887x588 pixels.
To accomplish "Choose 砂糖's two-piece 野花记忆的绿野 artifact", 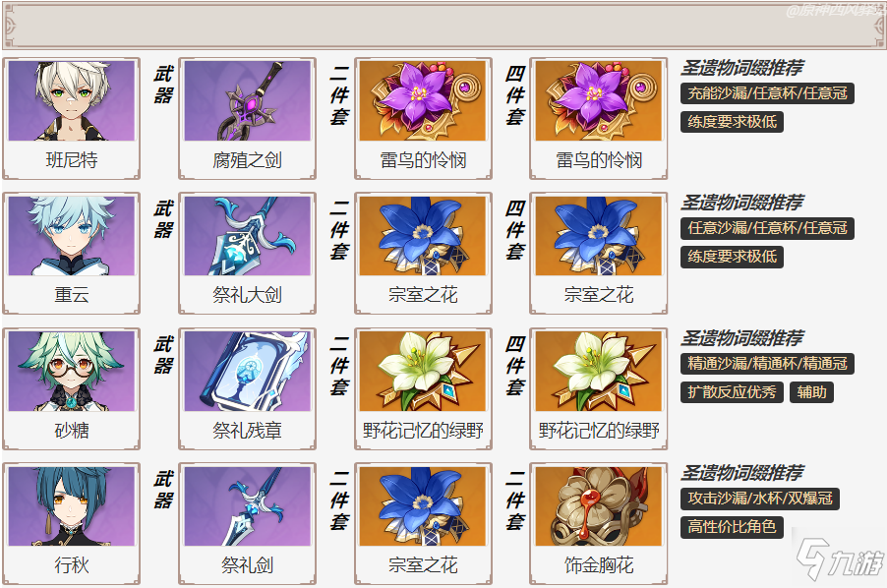I will click(x=423, y=371).
